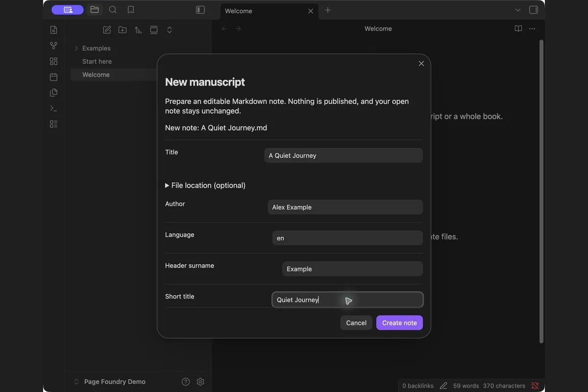
Task: Expand File location (optional) section
Action: pos(205,185)
